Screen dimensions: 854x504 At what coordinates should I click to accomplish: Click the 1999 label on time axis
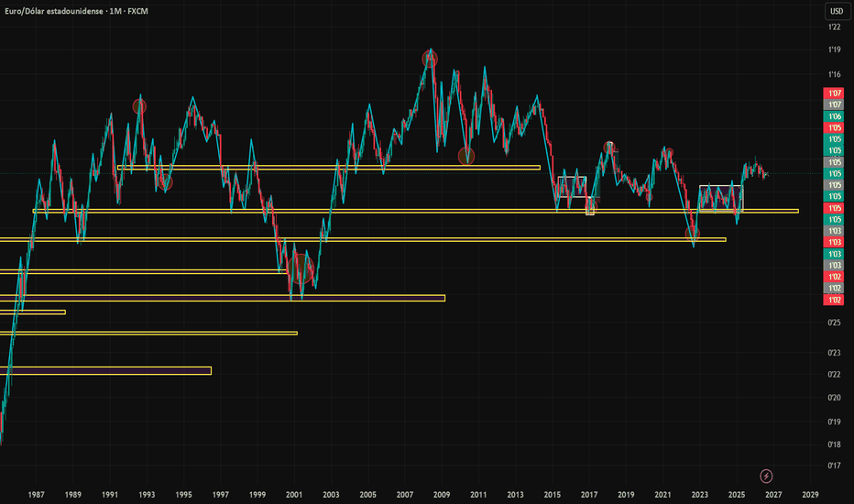point(257,495)
